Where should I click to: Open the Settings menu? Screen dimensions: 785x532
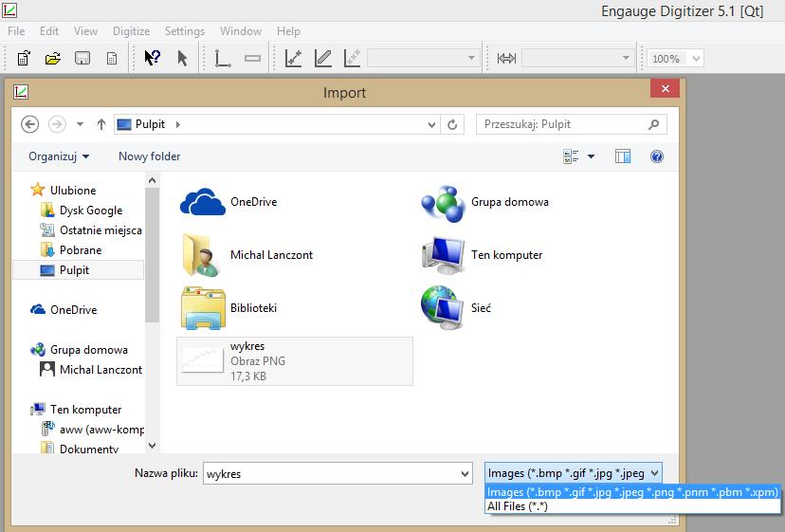pos(185,31)
